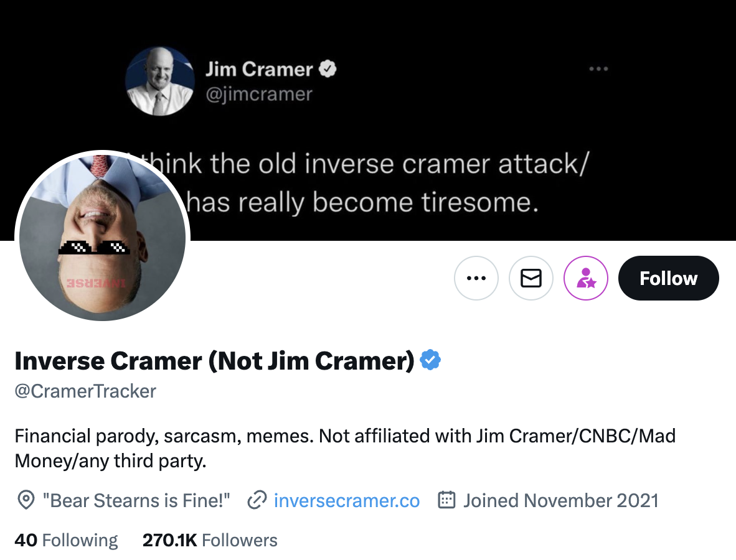The height and width of the screenshot is (560, 736).
Task: Open the inversecramer.co website link
Action: tap(347, 500)
